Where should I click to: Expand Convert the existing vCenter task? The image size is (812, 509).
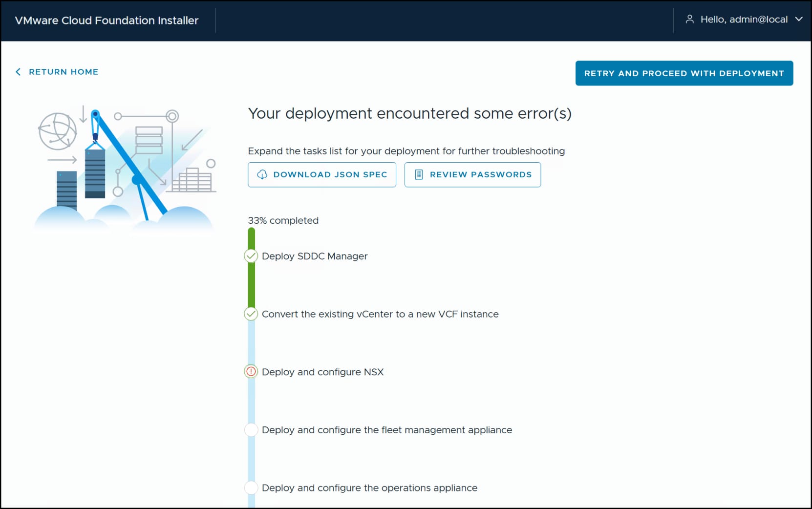[x=380, y=314]
